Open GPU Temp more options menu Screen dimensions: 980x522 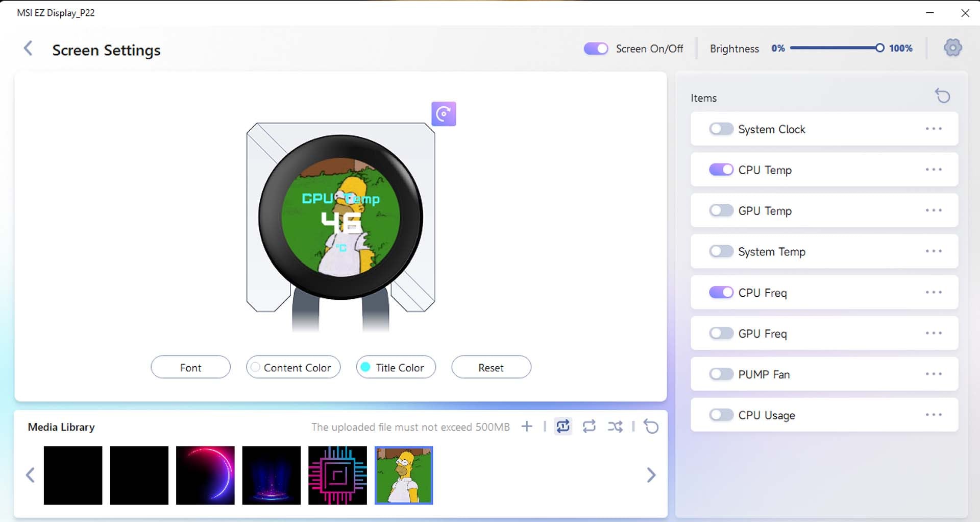(934, 210)
